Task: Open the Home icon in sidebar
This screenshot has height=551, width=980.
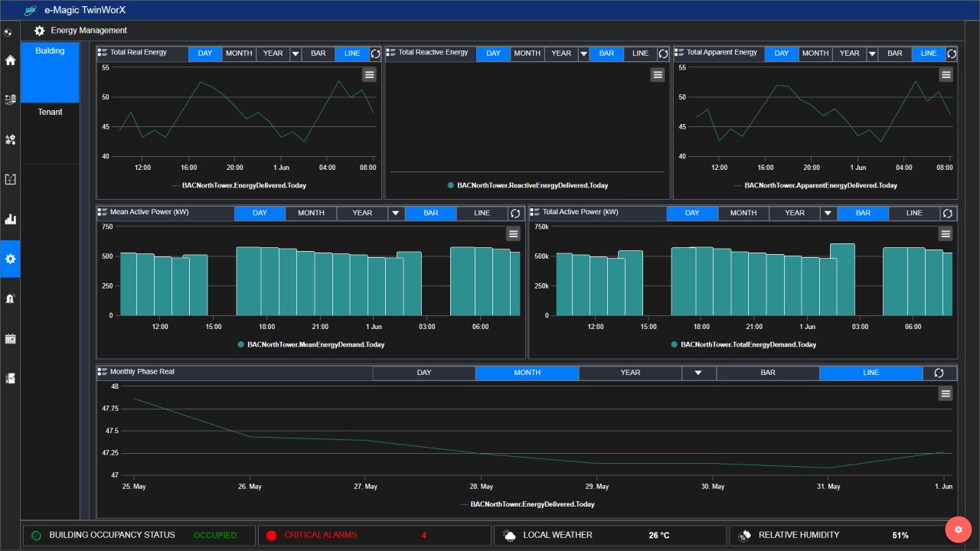Action: pyautogui.click(x=10, y=60)
